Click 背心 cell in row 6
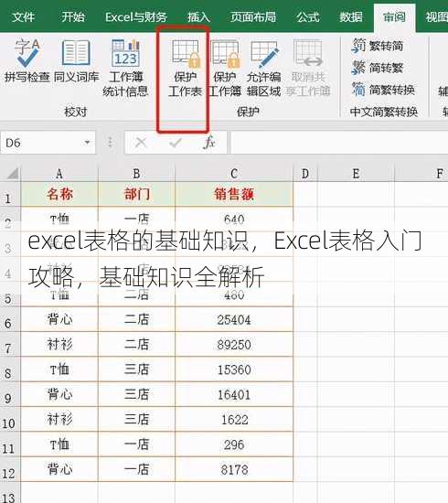Viewport: 448px width, 503px height. point(59,319)
